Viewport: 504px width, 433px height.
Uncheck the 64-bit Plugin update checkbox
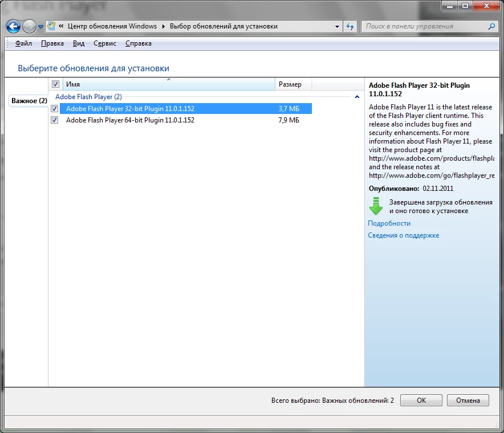click(55, 120)
